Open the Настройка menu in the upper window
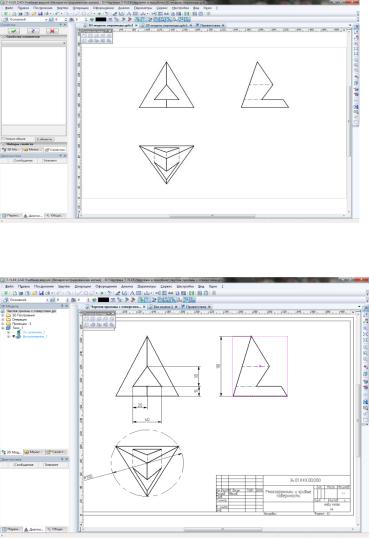 [181, 8]
